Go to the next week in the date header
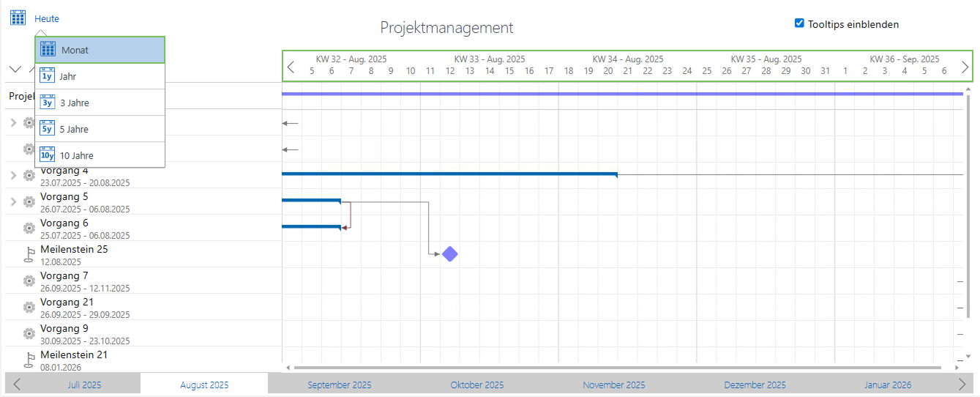 965,67
